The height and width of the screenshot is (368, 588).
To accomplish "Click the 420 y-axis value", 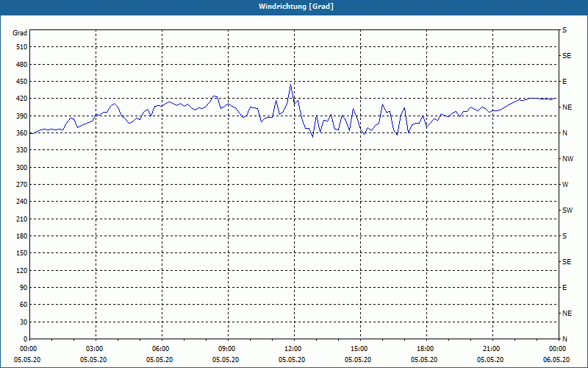I will tap(22, 99).
